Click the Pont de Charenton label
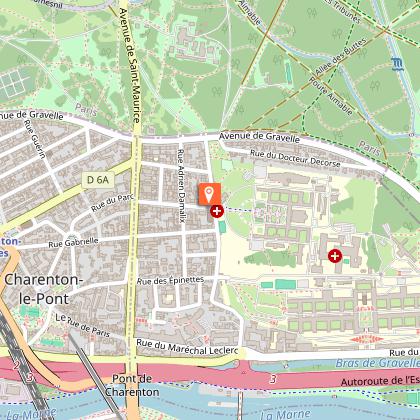 click(x=132, y=385)
